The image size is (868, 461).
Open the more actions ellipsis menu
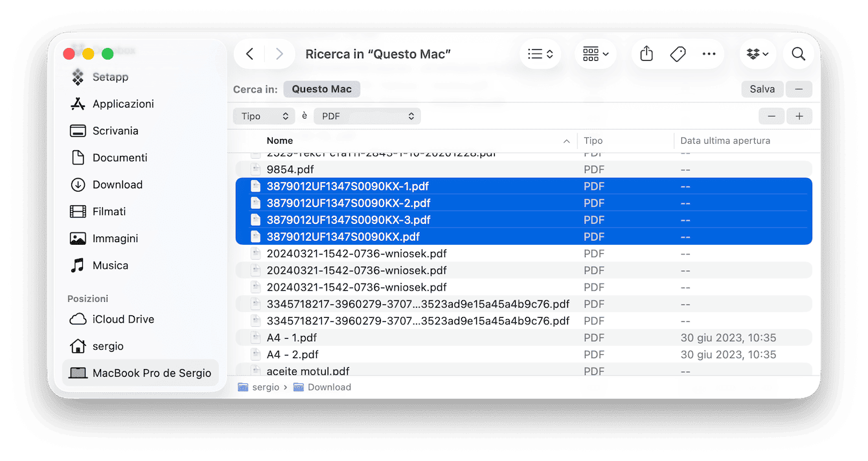tap(709, 54)
